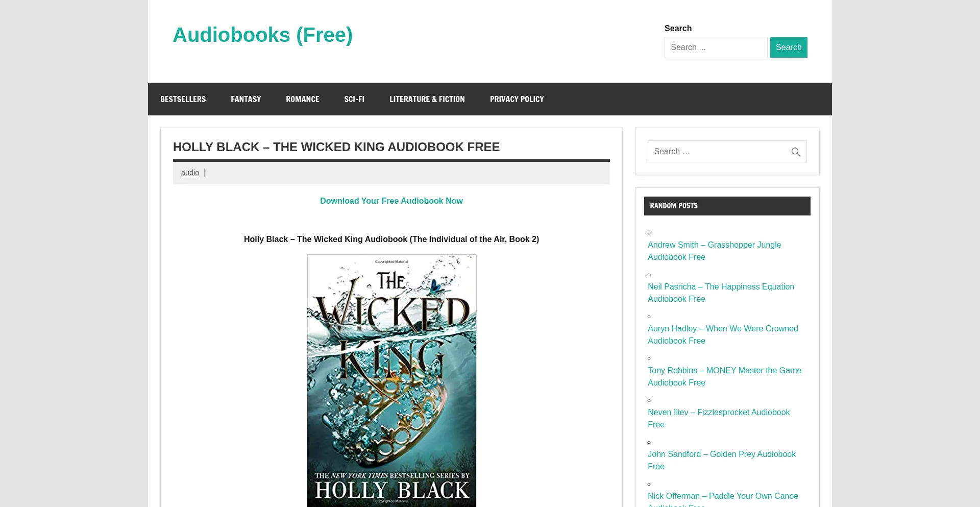
Task: Open Neven Iliev Fizzlesprocket post
Action: click(x=719, y=419)
